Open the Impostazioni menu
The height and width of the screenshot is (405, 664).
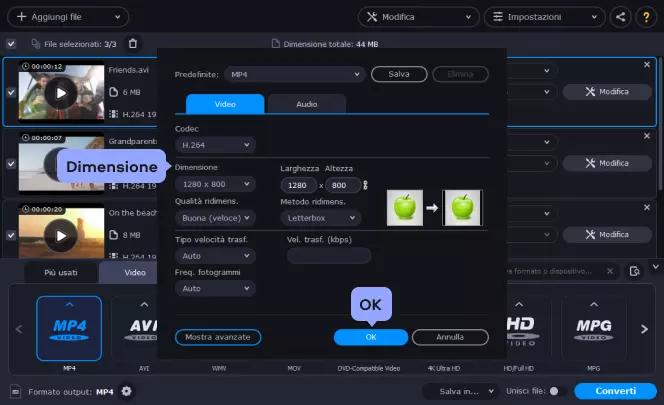[x=545, y=17]
